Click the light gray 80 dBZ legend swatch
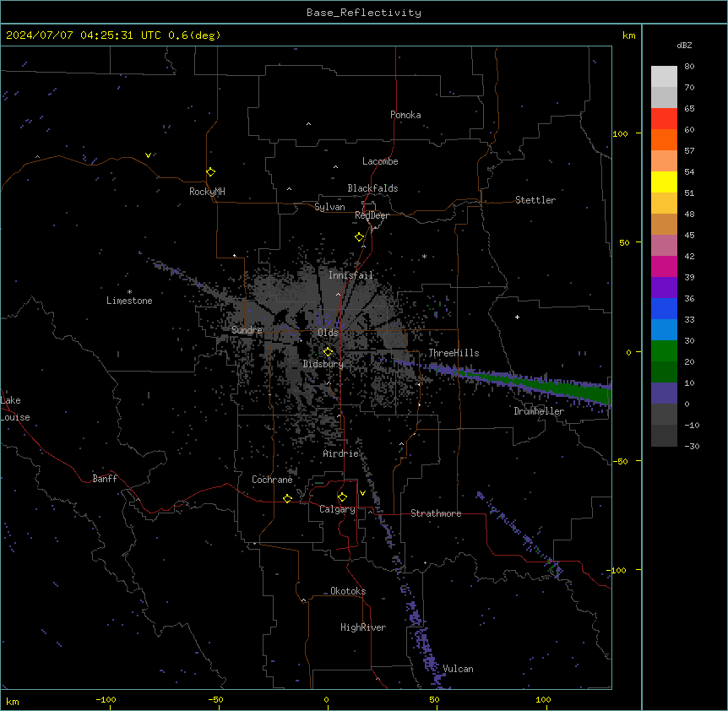The width and height of the screenshot is (728, 711). pos(664,76)
